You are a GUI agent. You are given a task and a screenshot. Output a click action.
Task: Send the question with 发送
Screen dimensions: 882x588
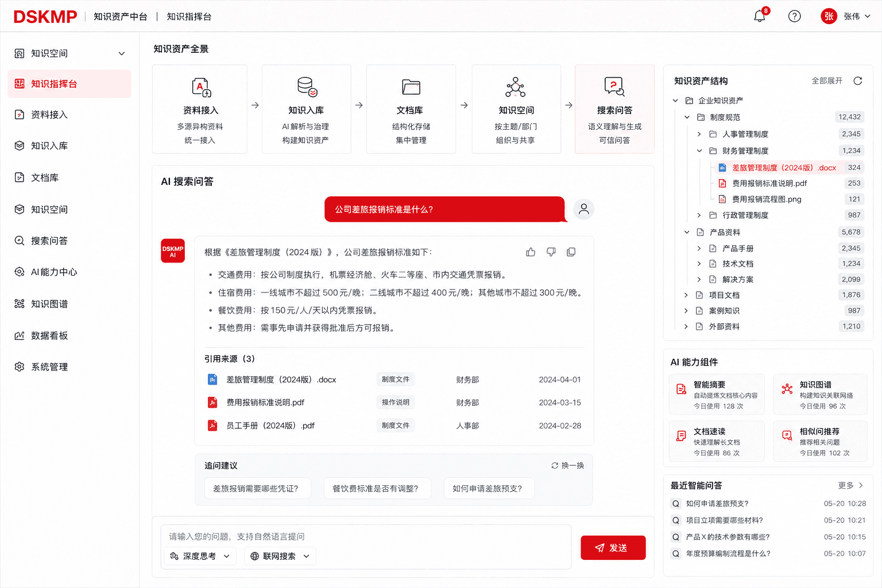click(613, 548)
